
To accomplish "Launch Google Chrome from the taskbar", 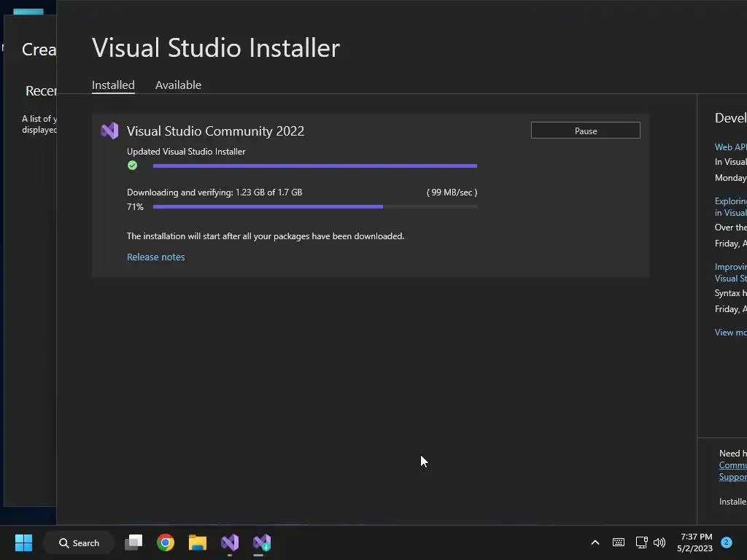I will (x=166, y=542).
